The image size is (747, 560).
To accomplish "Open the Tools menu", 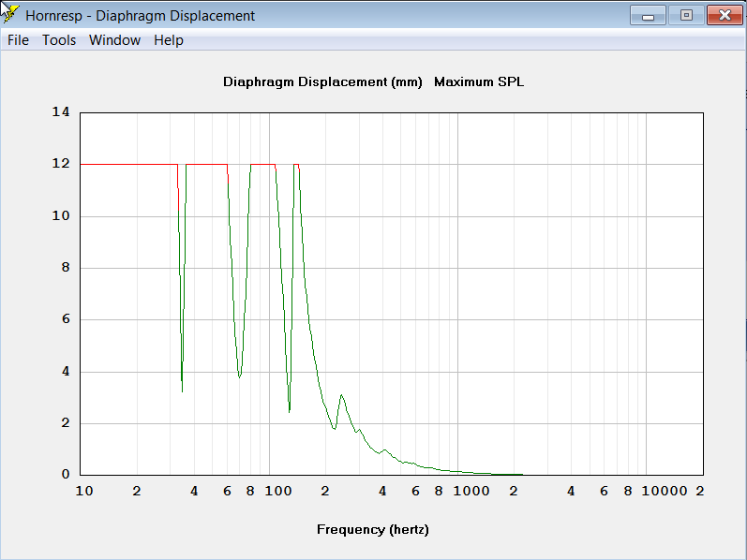I will [x=59, y=40].
